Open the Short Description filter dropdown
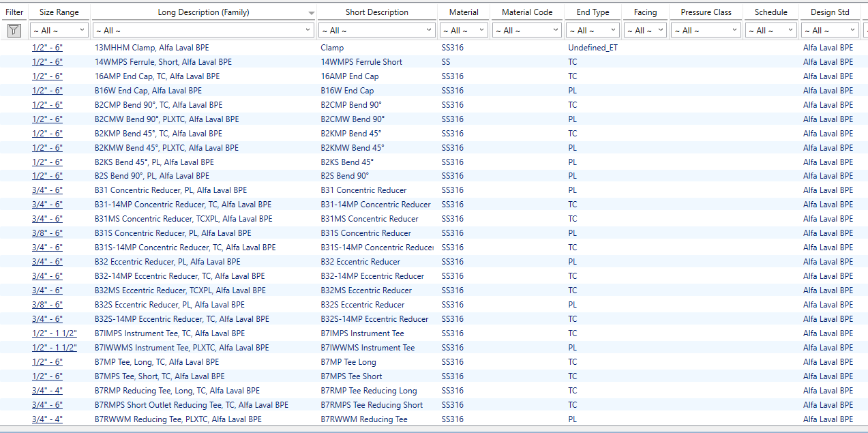 [x=377, y=30]
